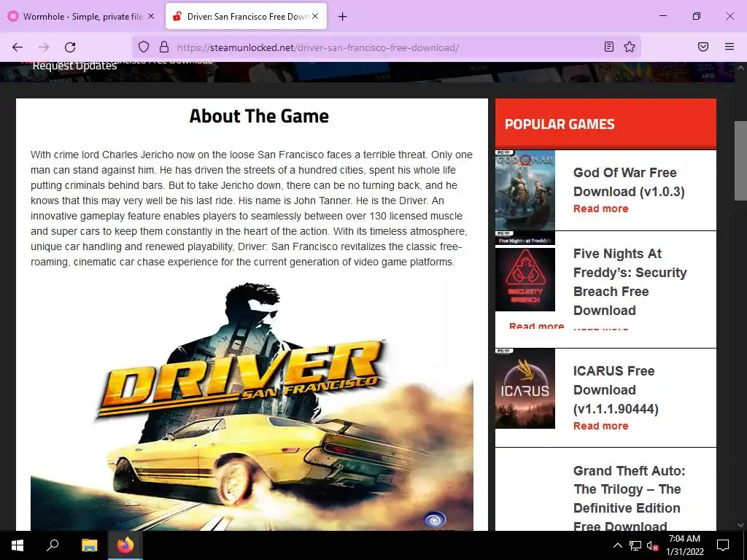Viewport: 747px width, 560px height.
Task: Click the muted volume tray icon
Action: 652,545
